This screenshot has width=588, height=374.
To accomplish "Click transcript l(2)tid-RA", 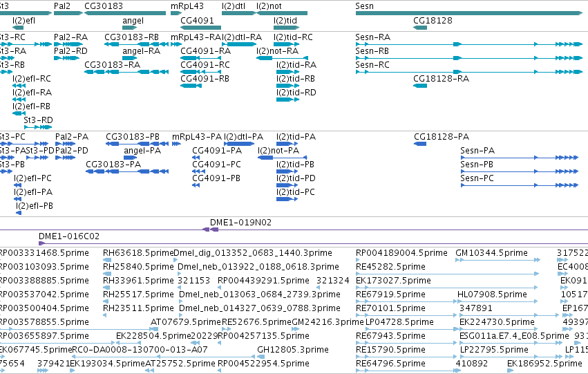I will [x=287, y=72].
